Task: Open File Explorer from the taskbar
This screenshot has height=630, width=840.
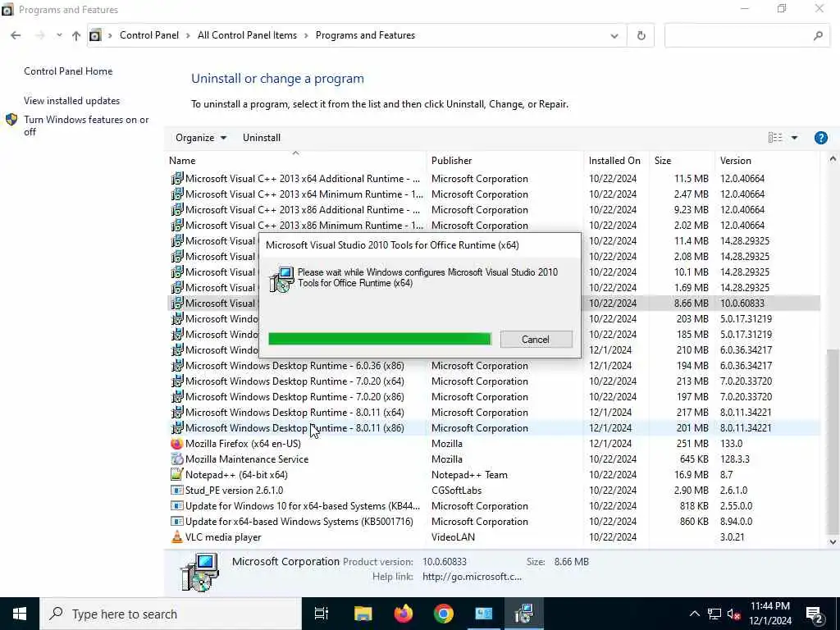Action: tap(363, 614)
